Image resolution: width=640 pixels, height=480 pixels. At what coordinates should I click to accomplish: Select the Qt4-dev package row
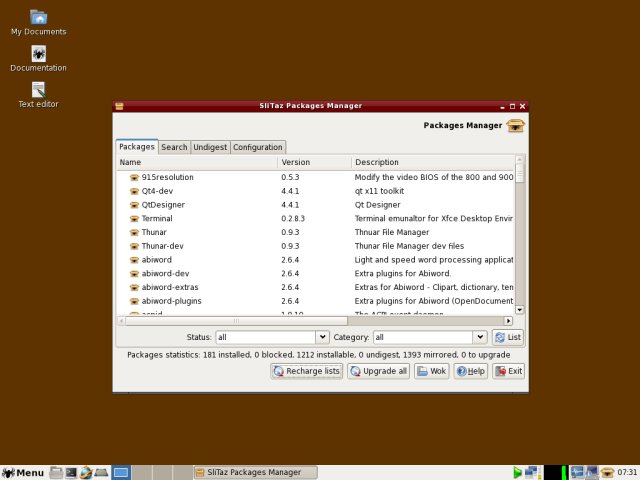(x=315, y=191)
